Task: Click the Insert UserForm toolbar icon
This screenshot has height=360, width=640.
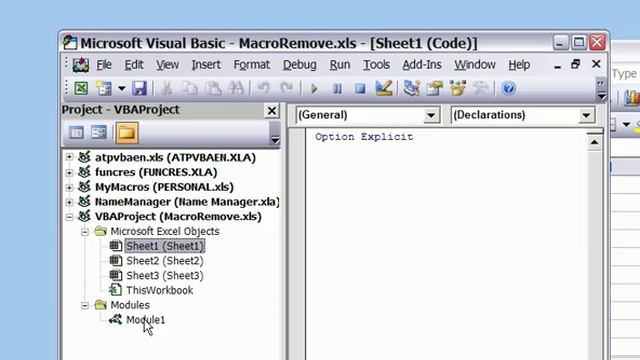Action: (104, 88)
